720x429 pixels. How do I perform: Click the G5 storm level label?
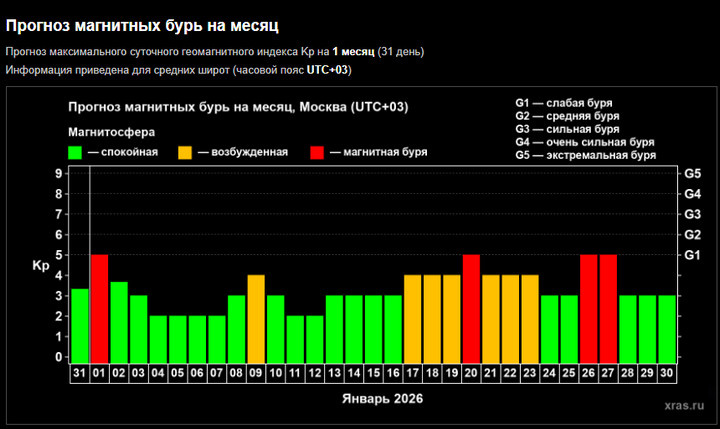point(692,174)
